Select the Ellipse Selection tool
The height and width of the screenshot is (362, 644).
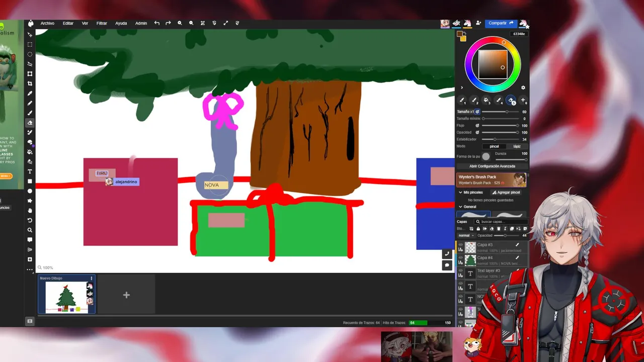[x=30, y=54]
